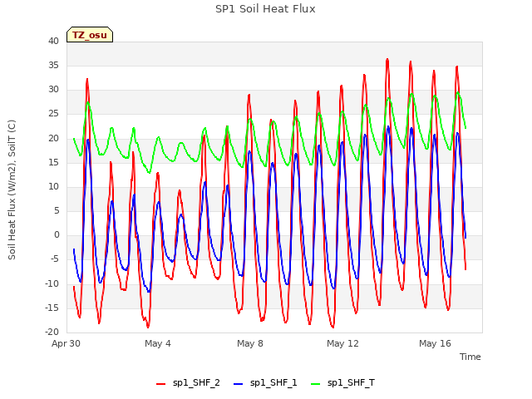This screenshot has height=399, width=532.
Task: Click the 20 y-axis tick label
Action: coord(53,138)
